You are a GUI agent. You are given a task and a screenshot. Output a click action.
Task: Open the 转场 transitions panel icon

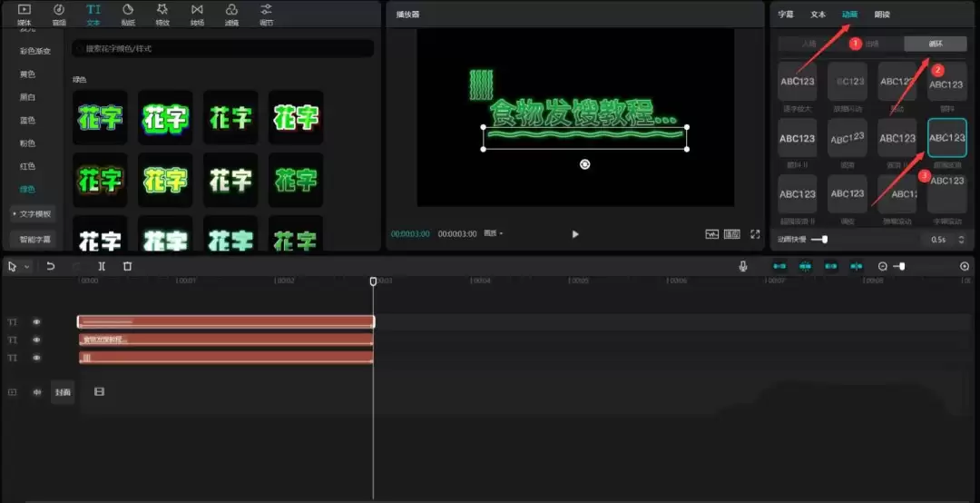point(197,13)
